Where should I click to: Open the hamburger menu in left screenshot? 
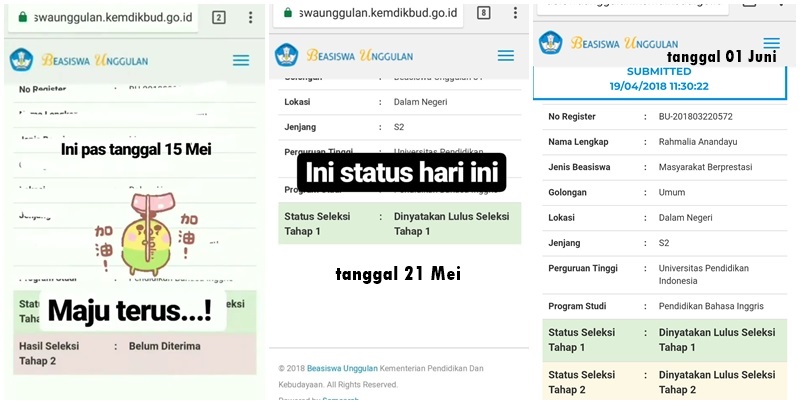coord(241,60)
